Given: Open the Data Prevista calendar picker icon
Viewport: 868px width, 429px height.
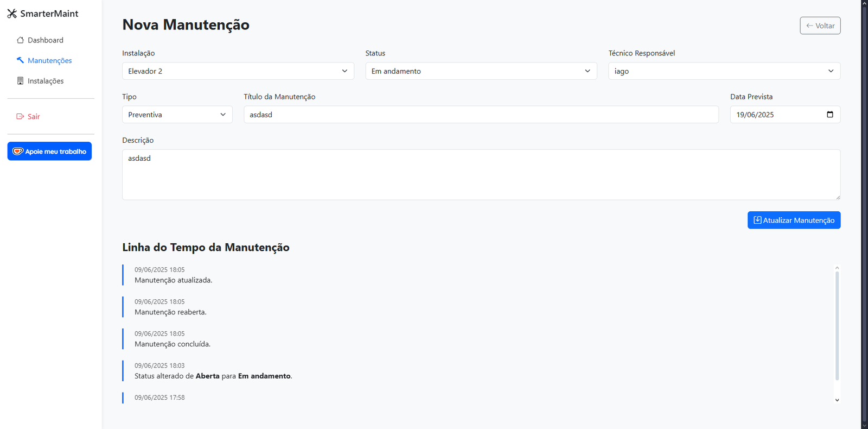Looking at the screenshot, I should [829, 115].
